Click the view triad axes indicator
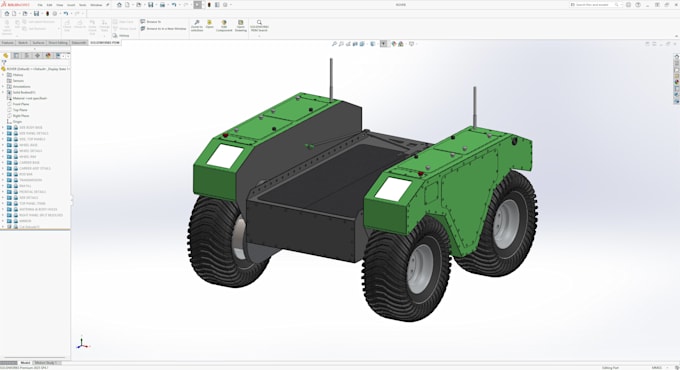The width and height of the screenshot is (680, 370). [82, 343]
